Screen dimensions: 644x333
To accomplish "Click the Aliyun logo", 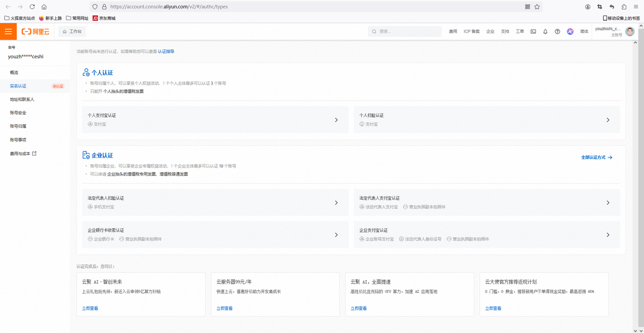I will point(35,32).
